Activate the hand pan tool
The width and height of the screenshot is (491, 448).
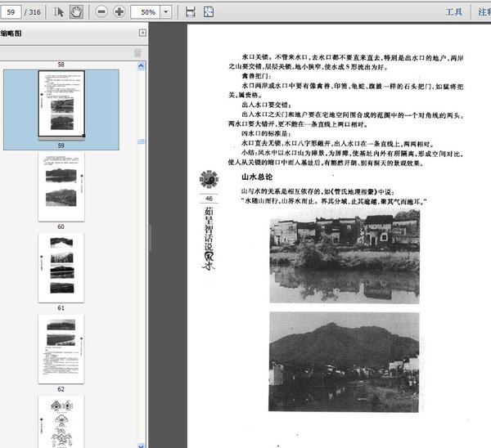point(76,12)
